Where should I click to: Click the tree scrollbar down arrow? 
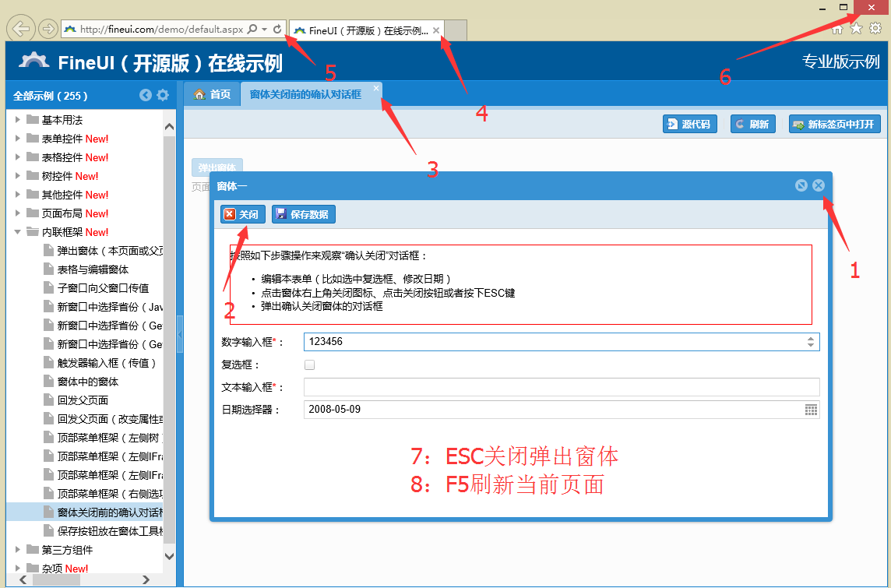pyautogui.click(x=169, y=556)
